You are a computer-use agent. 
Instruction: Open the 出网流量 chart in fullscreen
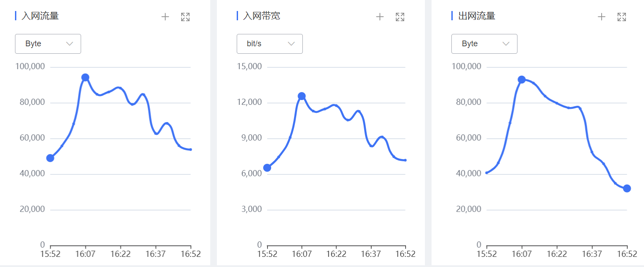[x=622, y=17]
